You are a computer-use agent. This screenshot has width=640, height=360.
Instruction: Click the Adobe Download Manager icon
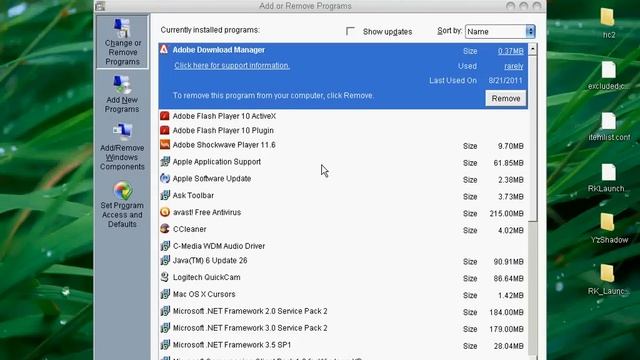point(164,50)
